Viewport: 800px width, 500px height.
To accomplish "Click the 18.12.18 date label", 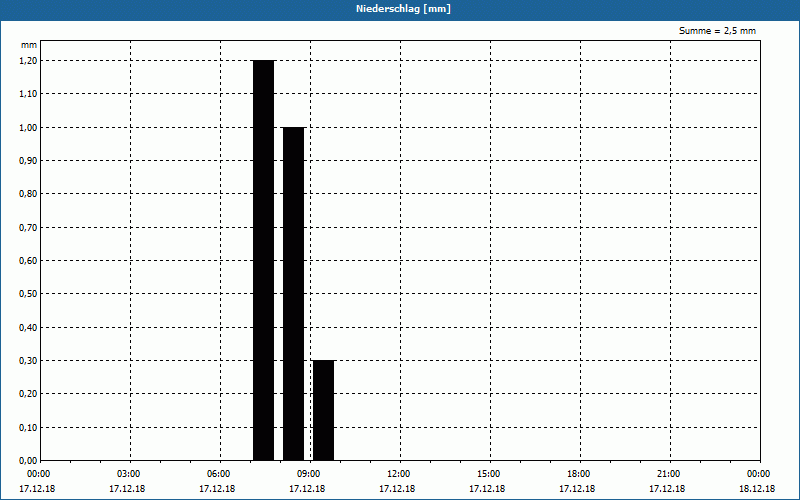I will 757,489.
